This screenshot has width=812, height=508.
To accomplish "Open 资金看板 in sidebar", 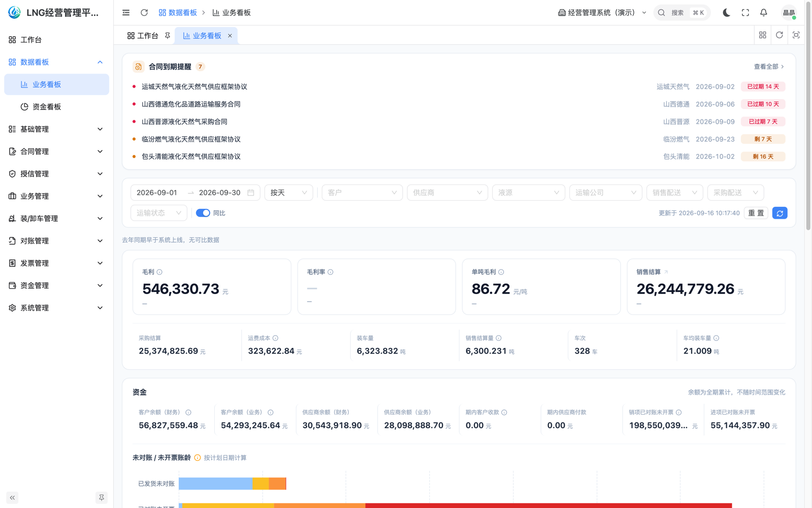I will tap(56, 107).
